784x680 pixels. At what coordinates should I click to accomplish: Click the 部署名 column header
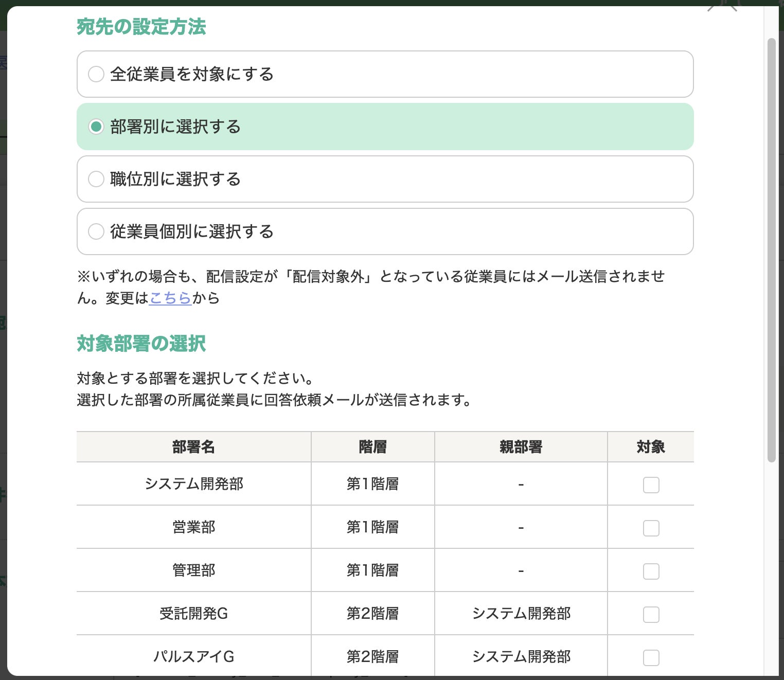click(x=193, y=447)
